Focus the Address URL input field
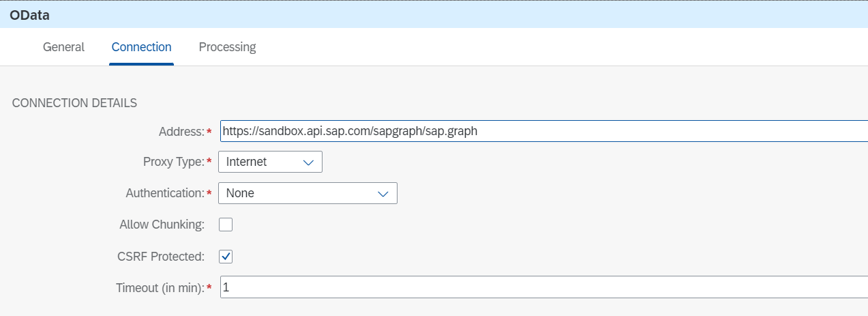The height and width of the screenshot is (316, 868). point(539,131)
